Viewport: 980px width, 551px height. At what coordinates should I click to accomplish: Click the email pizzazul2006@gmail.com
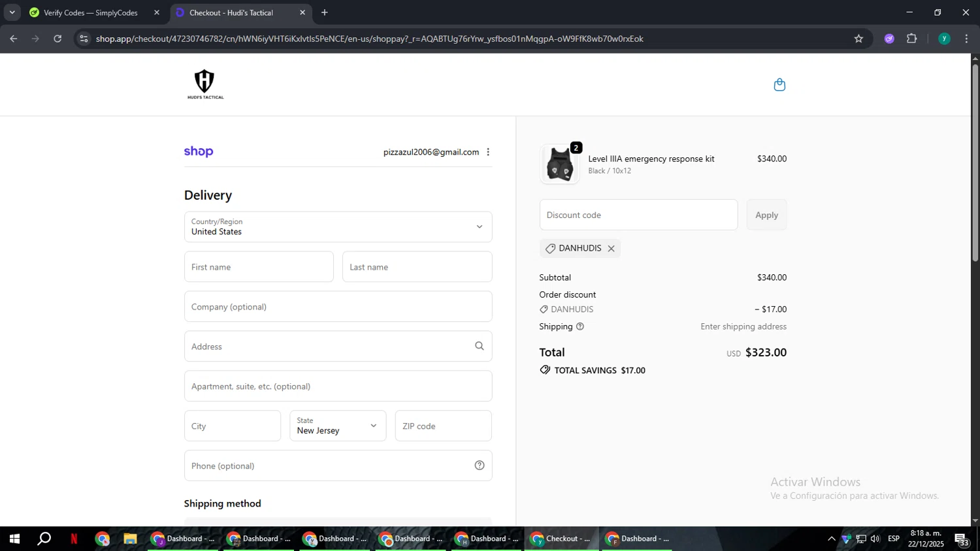pos(431,152)
